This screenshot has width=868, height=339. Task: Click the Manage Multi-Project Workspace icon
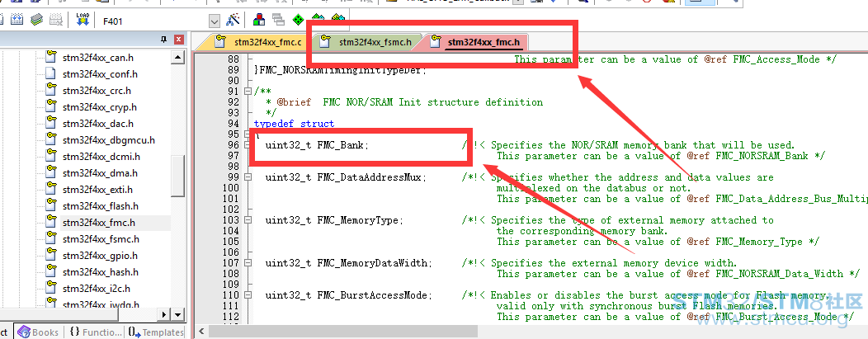pos(278,21)
